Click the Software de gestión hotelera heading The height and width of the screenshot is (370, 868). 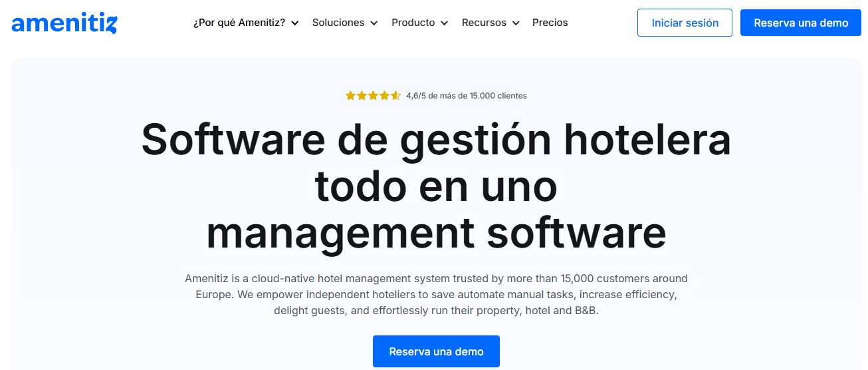436,140
